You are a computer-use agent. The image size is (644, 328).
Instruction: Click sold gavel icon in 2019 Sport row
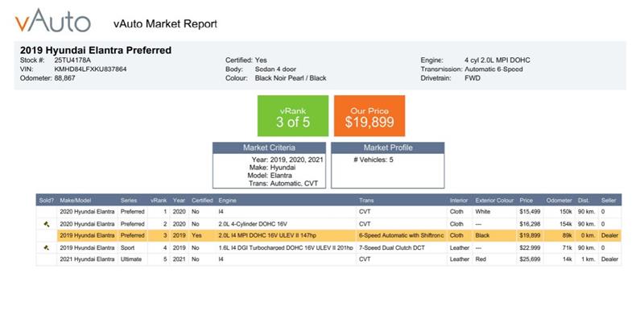click(x=47, y=248)
